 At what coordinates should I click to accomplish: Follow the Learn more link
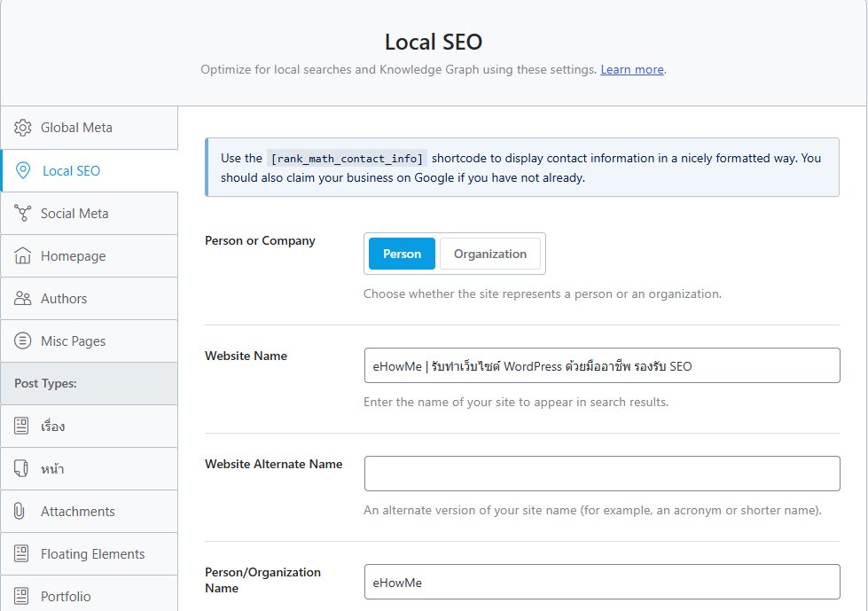(x=631, y=70)
